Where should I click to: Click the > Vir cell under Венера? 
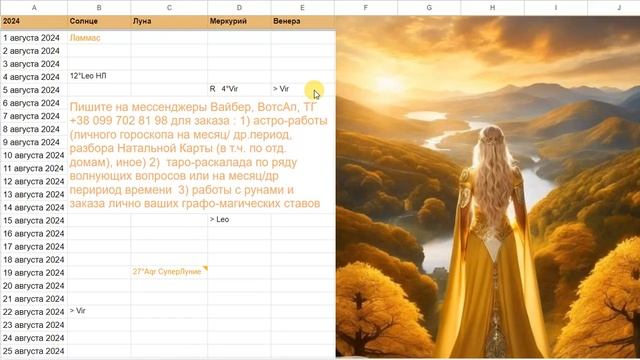click(302, 90)
